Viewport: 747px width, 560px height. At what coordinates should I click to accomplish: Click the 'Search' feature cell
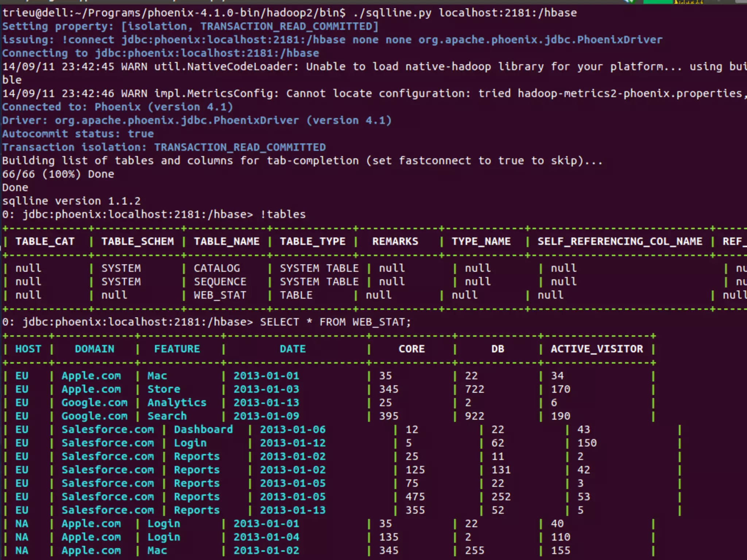(x=167, y=416)
